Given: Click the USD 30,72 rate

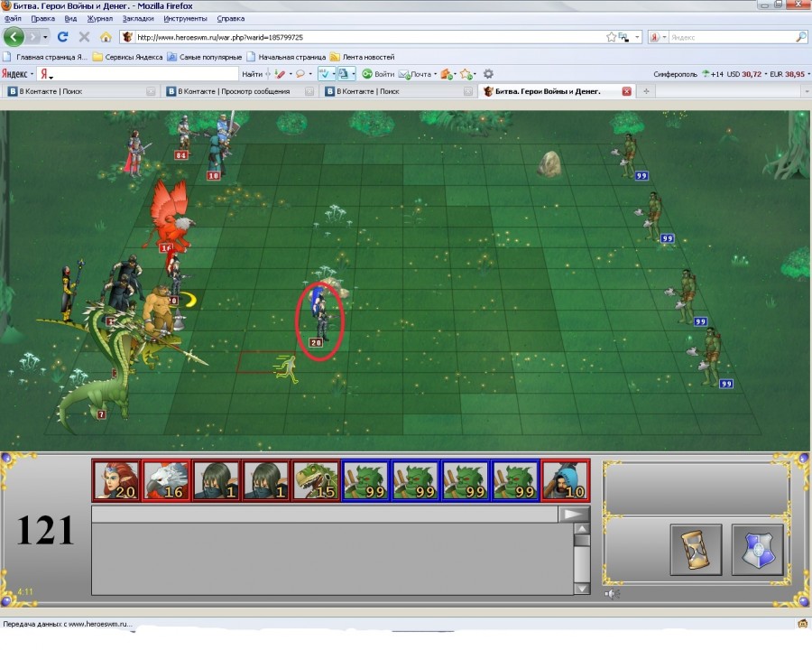Looking at the screenshot, I should click(x=744, y=74).
